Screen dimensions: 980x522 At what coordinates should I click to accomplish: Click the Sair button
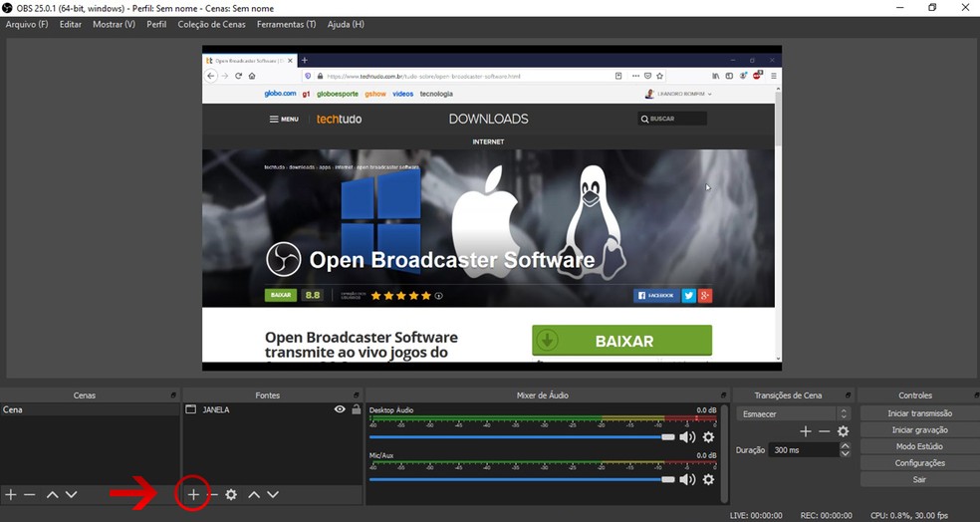919,479
